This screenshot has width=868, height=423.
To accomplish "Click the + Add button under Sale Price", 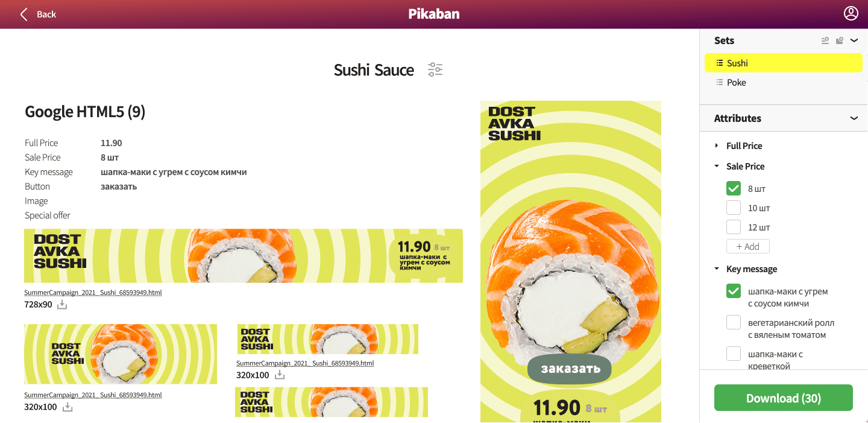I will (x=747, y=246).
